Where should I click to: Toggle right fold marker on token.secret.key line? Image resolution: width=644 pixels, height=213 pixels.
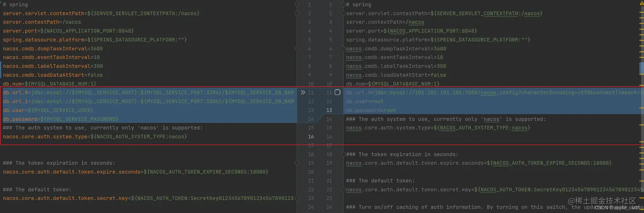point(343,189)
